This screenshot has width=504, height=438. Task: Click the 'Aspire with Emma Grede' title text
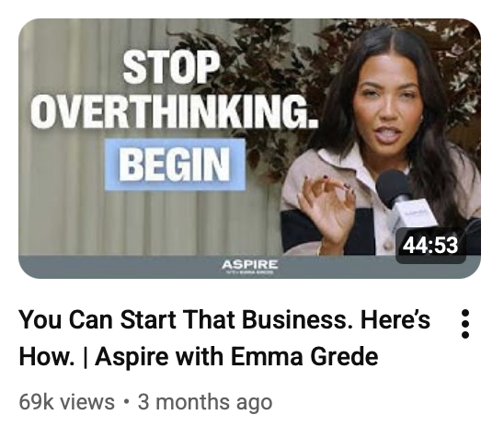236,356
